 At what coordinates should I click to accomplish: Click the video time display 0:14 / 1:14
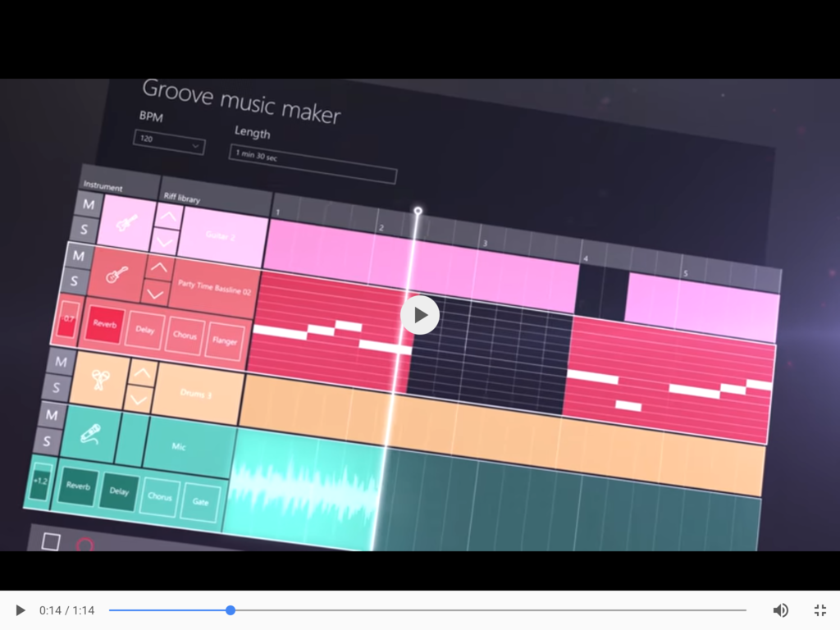67,610
